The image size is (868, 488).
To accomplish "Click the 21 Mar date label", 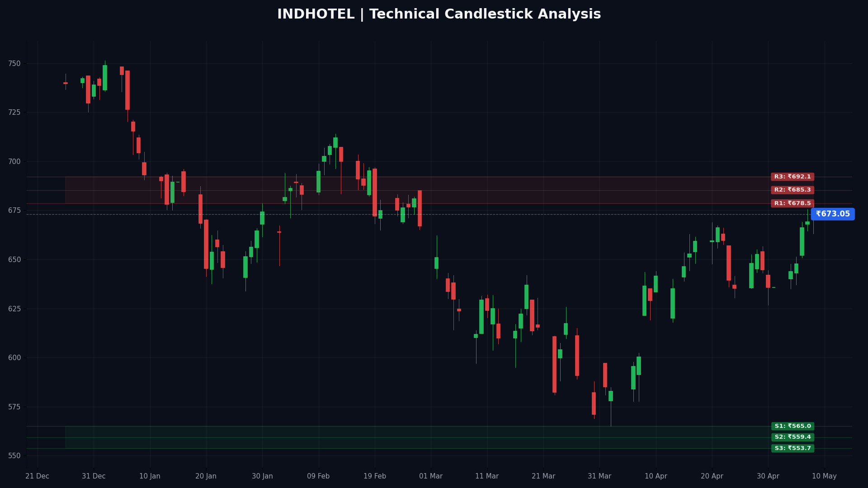I will click(x=543, y=476).
